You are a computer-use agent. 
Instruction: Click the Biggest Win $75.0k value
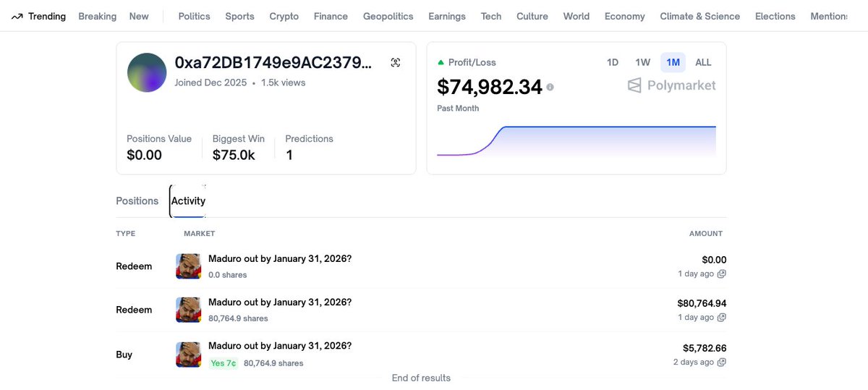coord(234,155)
